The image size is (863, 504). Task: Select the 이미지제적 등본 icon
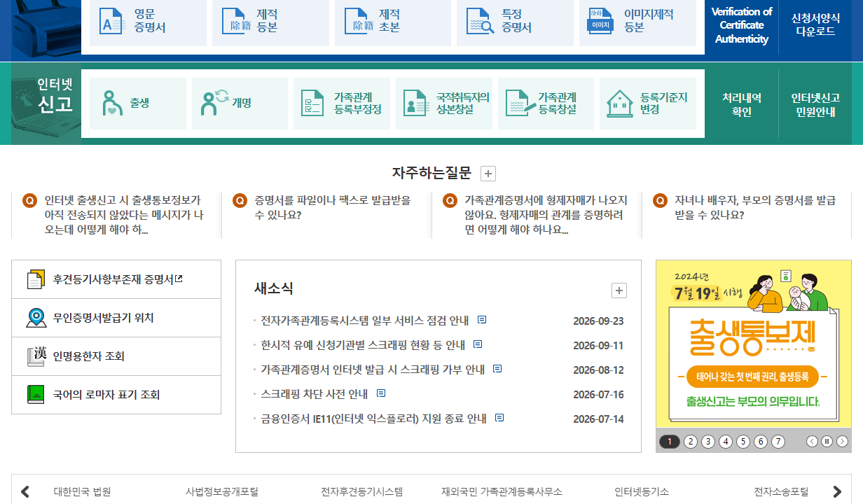pyautogui.click(x=600, y=21)
